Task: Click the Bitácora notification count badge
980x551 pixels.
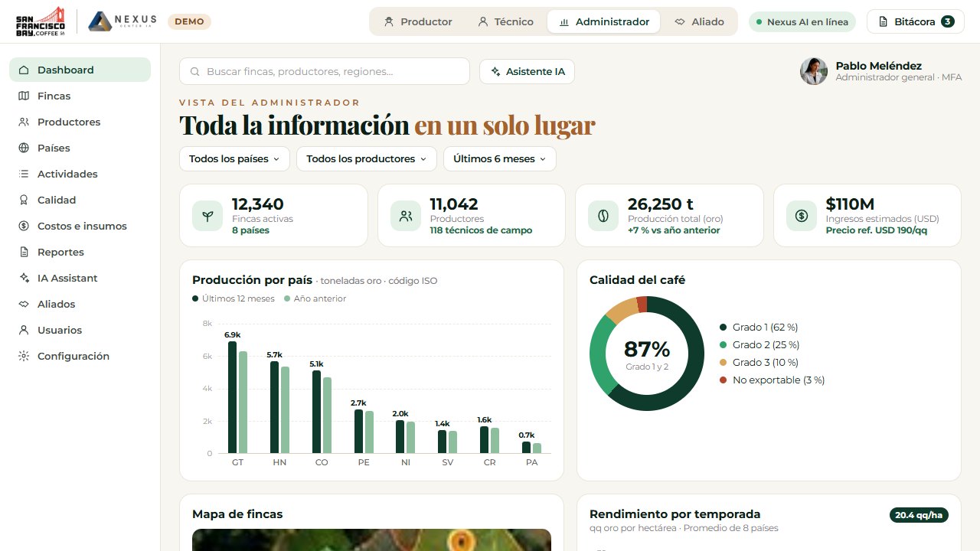Action: [x=948, y=21]
